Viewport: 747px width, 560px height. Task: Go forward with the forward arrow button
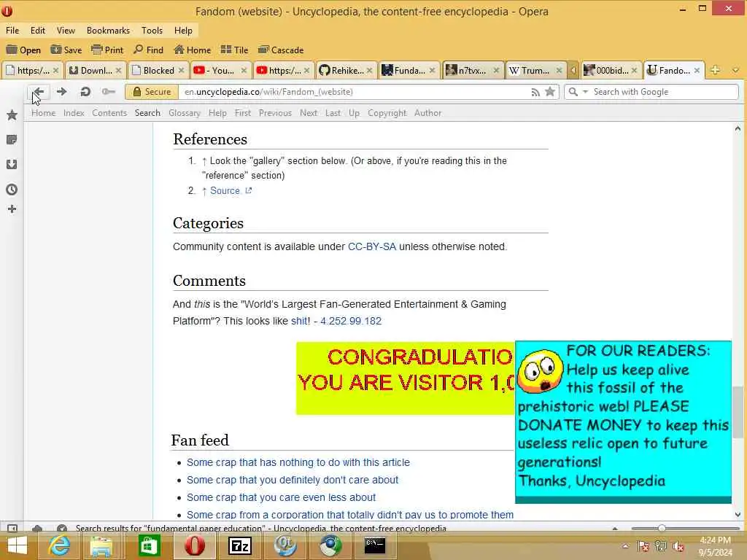[61, 91]
